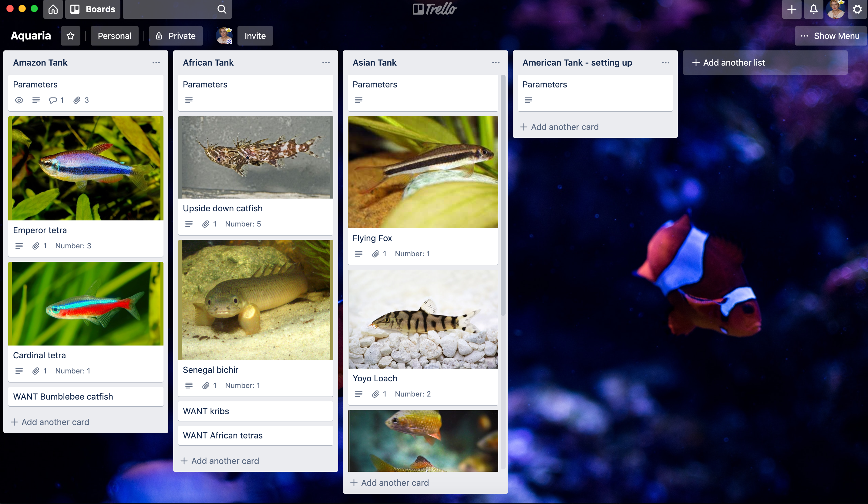
Task: Click the notification bell icon
Action: 813,9
